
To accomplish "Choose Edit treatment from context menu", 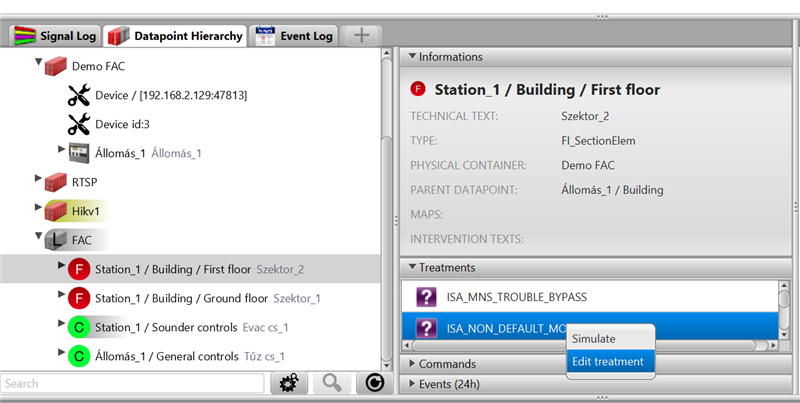I will pyautogui.click(x=607, y=362).
